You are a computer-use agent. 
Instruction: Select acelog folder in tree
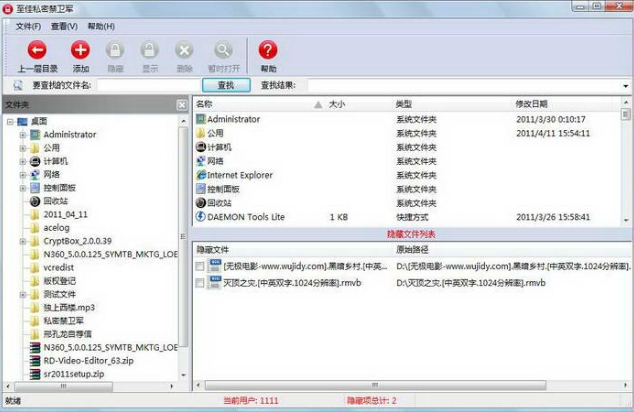pyautogui.click(x=57, y=228)
